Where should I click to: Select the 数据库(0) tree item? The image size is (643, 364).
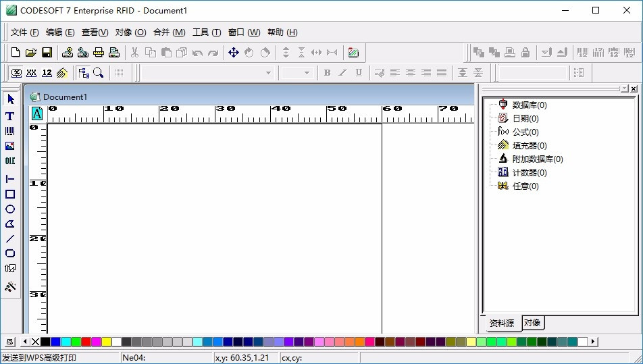(x=530, y=105)
